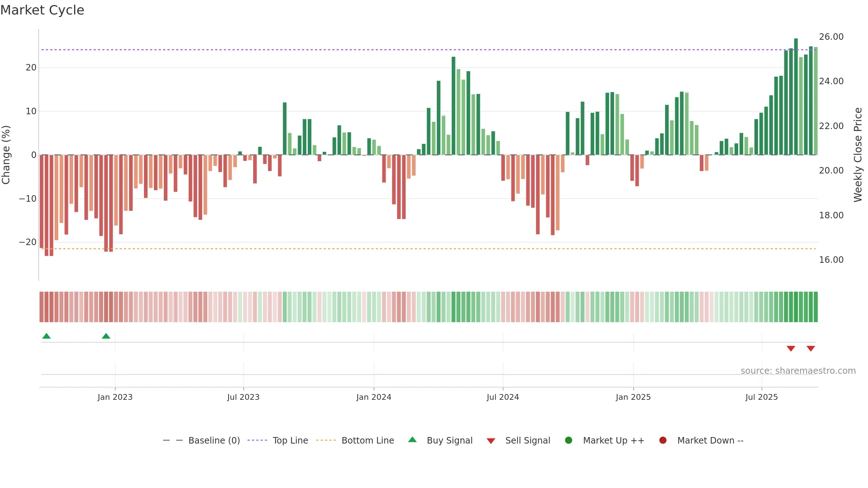Image resolution: width=868 pixels, height=488 pixels.
Task: Click the 20 change axis label
Action: [31, 68]
